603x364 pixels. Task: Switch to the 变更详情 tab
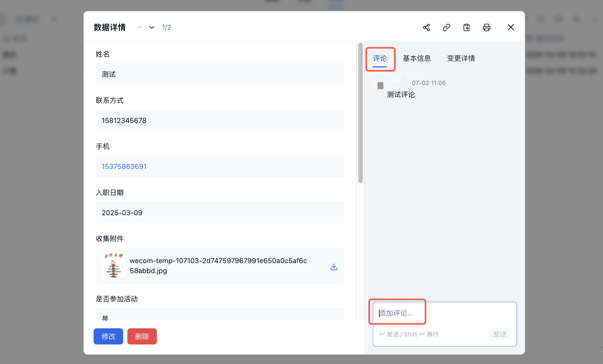[461, 58]
